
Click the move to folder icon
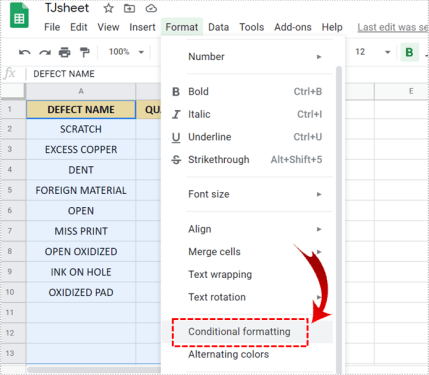pyautogui.click(x=129, y=8)
